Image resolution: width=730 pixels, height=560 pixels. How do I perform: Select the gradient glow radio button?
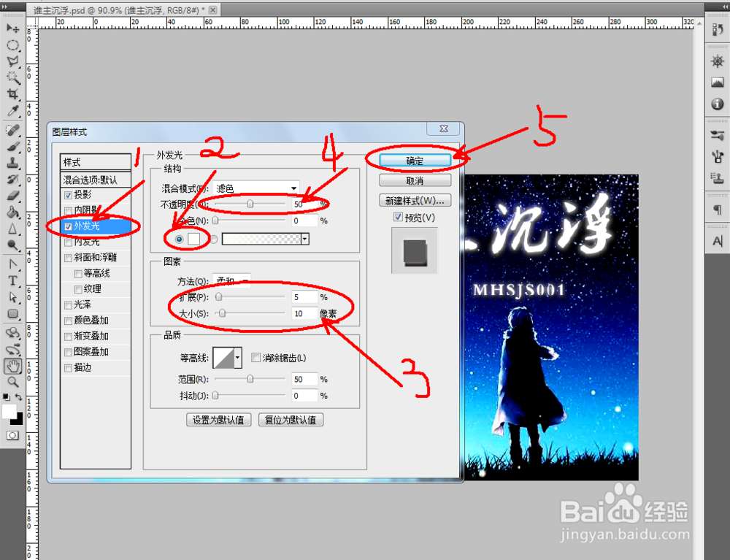click(214, 239)
